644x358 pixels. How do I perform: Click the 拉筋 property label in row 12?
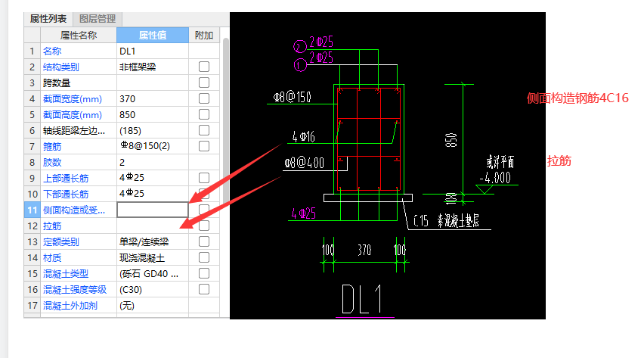coord(52,226)
